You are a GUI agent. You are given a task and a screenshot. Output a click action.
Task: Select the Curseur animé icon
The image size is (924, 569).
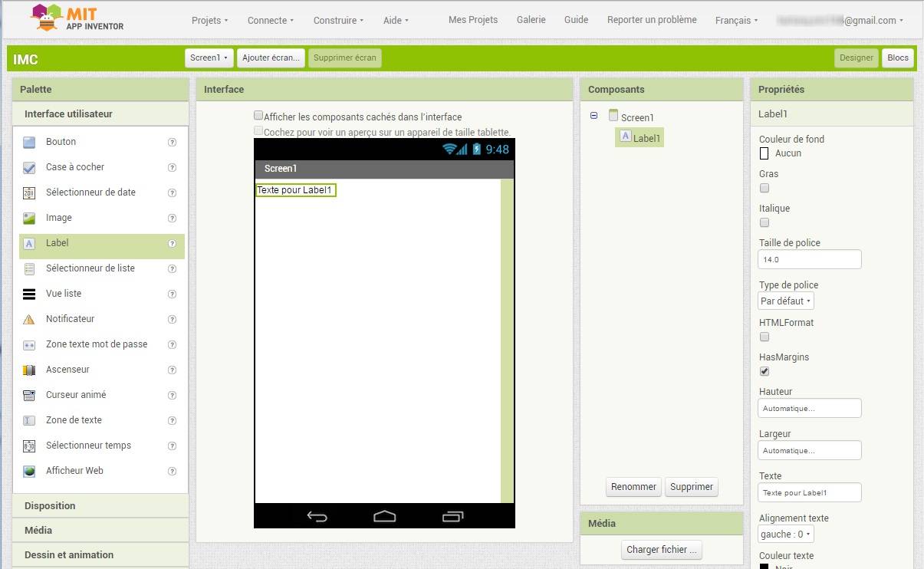(x=29, y=395)
